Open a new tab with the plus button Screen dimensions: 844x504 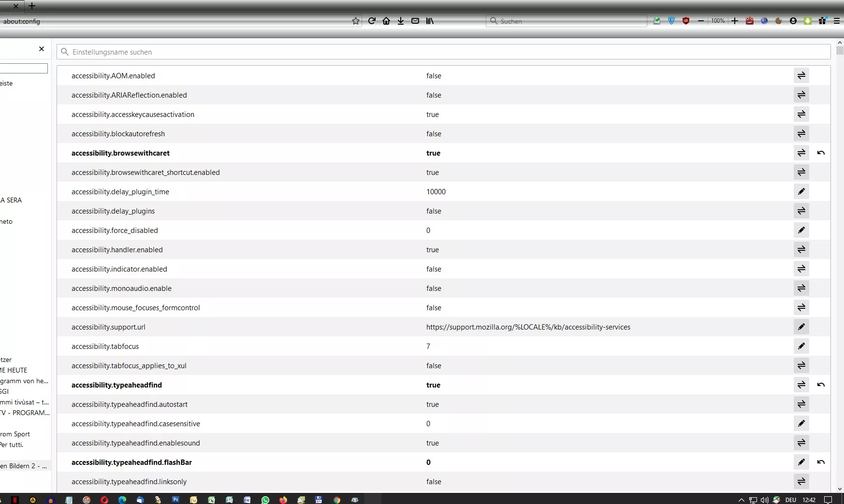(x=32, y=6)
